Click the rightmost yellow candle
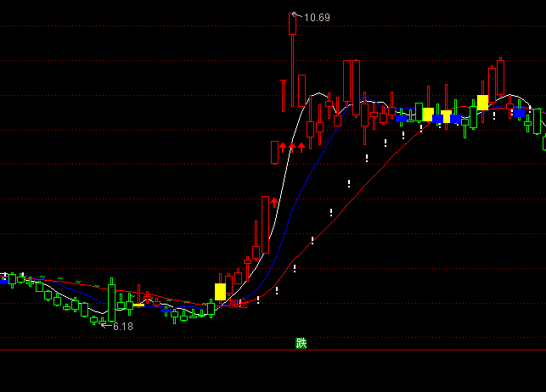The width and height of the screenshot is (546, 392). pyautogui.click(x=482, y=102)
